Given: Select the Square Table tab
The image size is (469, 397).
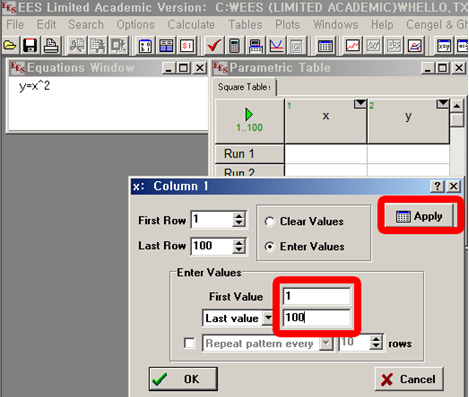Looking at the screenshot, I should coord(244,87).
